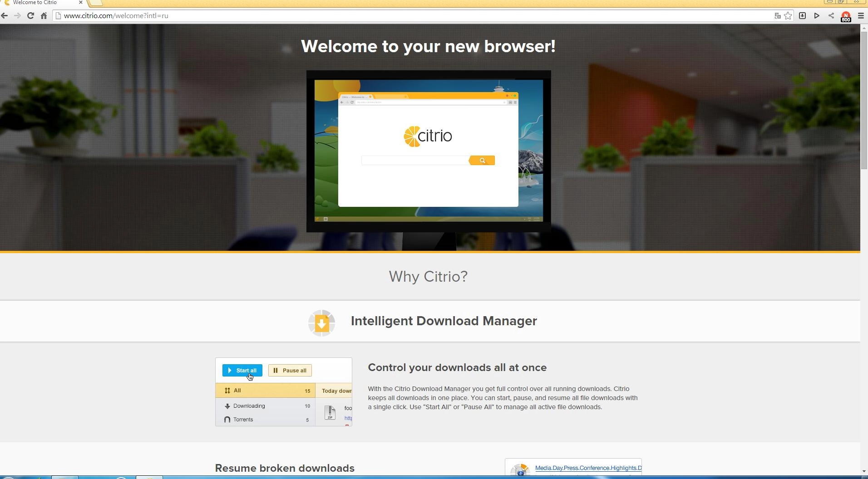Viewport: 868px width, 479px height.
Task: Click the media file icon beside Highlights link
Action: [x=520, y=470]
